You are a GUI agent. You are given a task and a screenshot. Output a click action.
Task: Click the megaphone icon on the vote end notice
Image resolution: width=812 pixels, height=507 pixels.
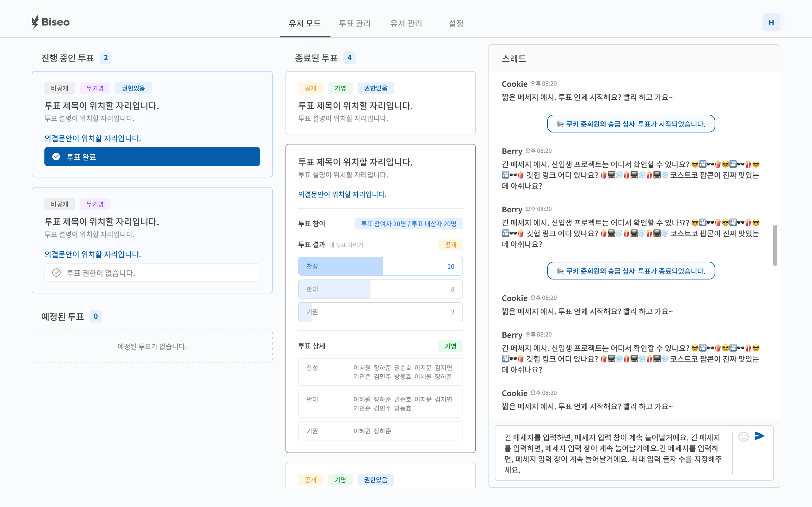pos(560,271)
